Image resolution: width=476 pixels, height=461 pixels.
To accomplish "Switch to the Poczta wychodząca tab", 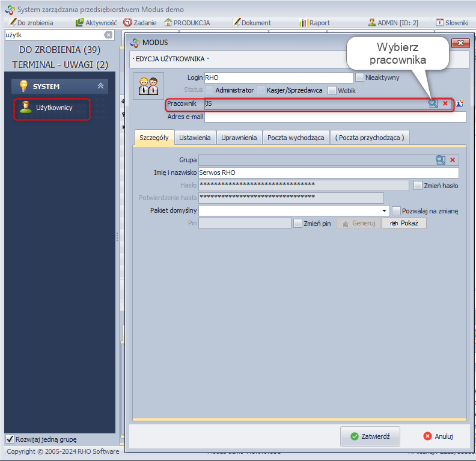I will [x=296, y=138].
